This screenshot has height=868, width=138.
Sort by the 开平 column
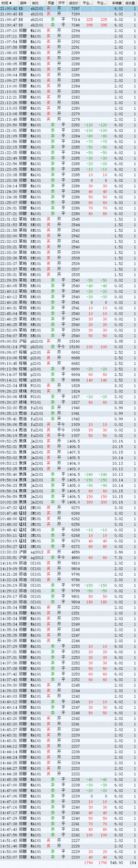61,3
